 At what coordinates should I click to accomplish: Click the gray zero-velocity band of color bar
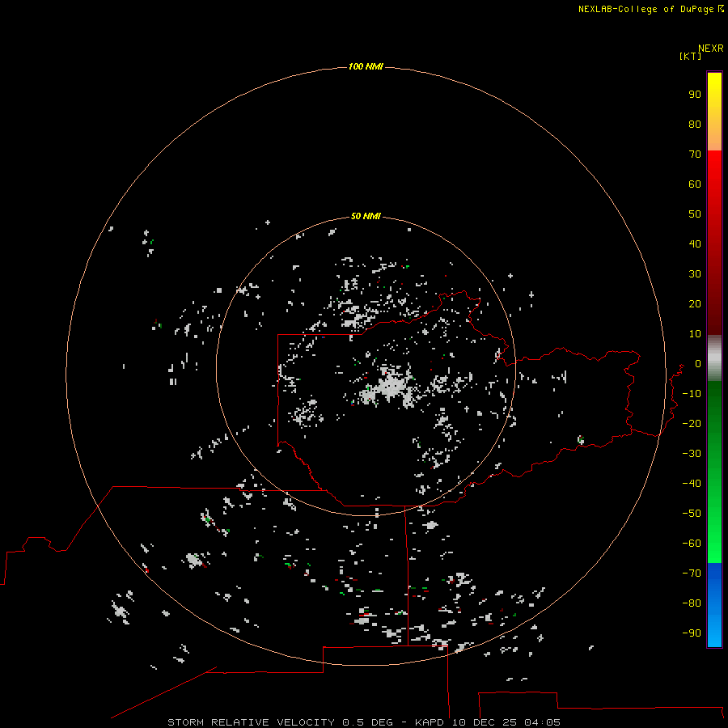coord(714,358)
